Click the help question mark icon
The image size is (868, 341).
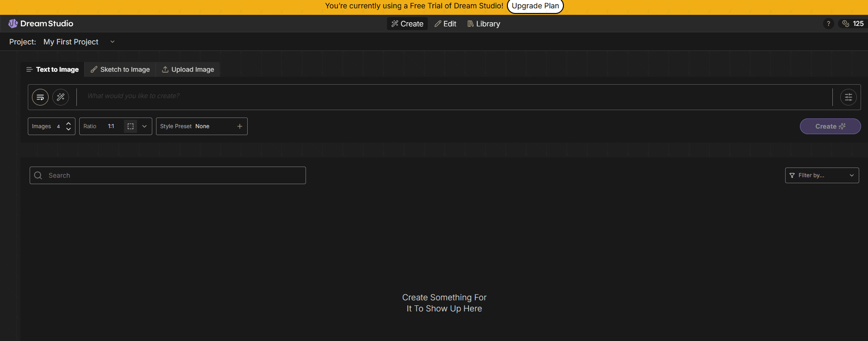click(828, 24)
